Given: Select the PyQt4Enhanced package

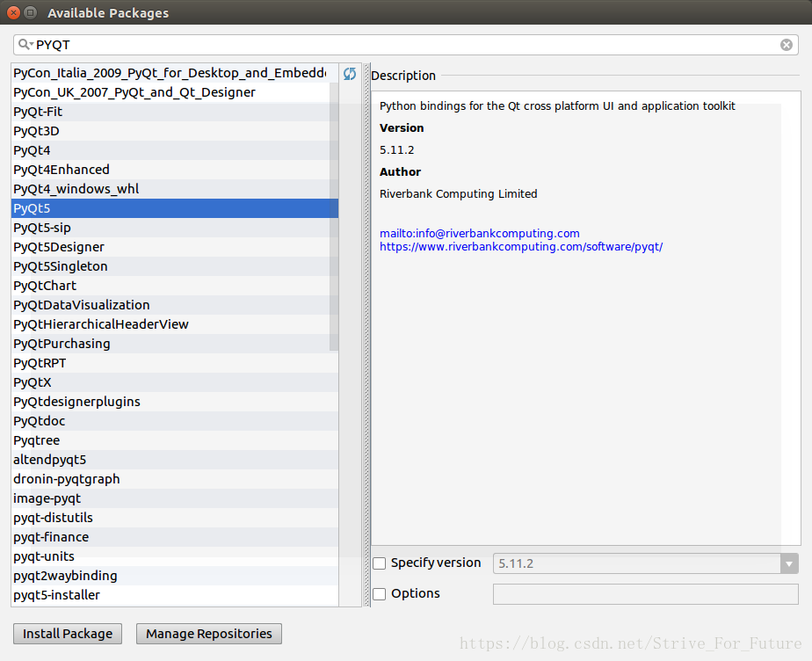Looking at the screenshot, I should [175, 170].
